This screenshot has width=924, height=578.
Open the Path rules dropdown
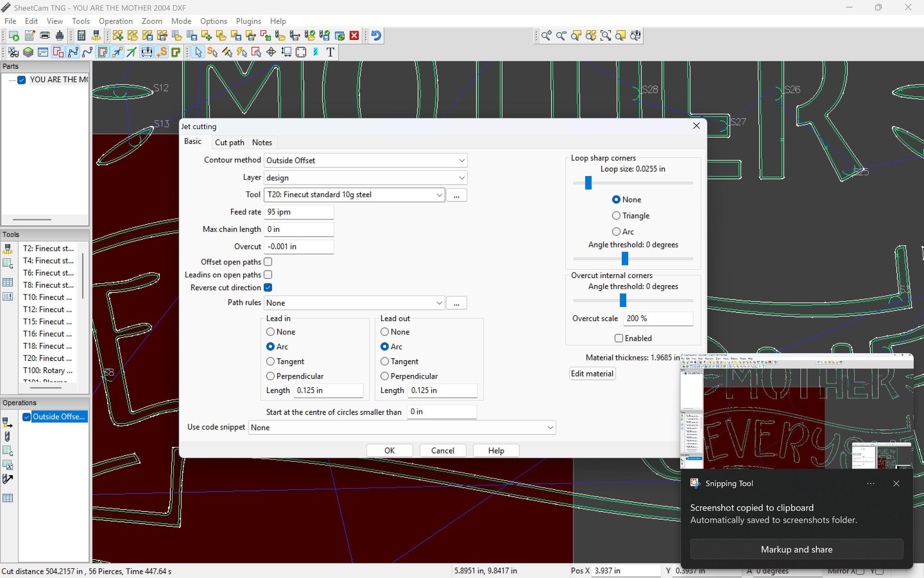pyautogui.click(x=354, y=303)
